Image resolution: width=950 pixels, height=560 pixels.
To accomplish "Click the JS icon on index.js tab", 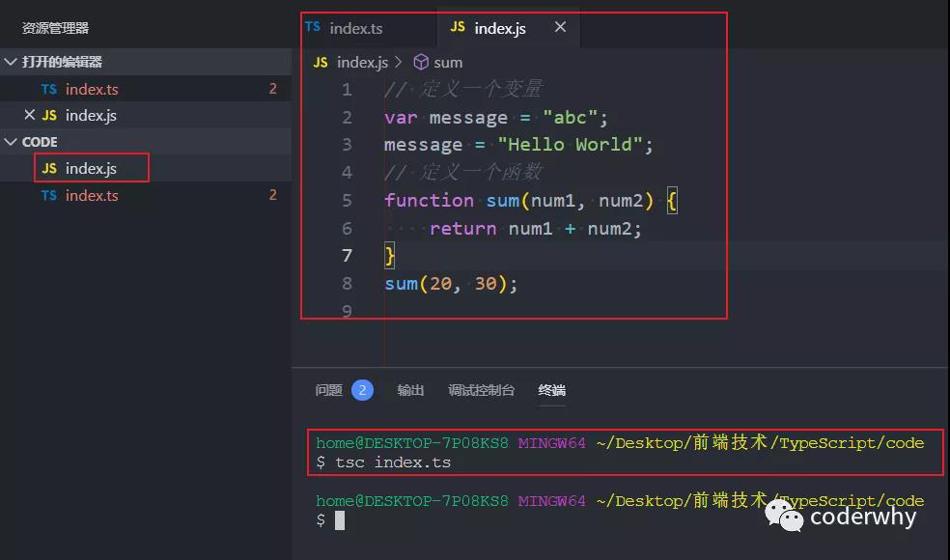I will click(x=458, y=27).
